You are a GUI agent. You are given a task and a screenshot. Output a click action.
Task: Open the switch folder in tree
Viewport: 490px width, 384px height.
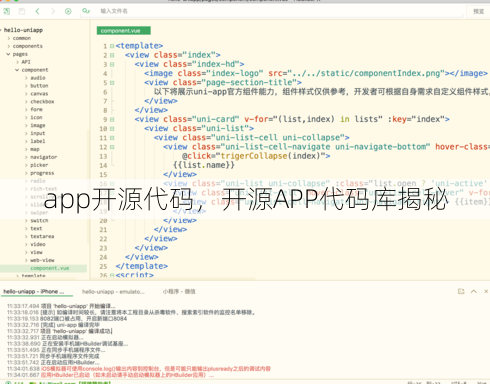39,221
